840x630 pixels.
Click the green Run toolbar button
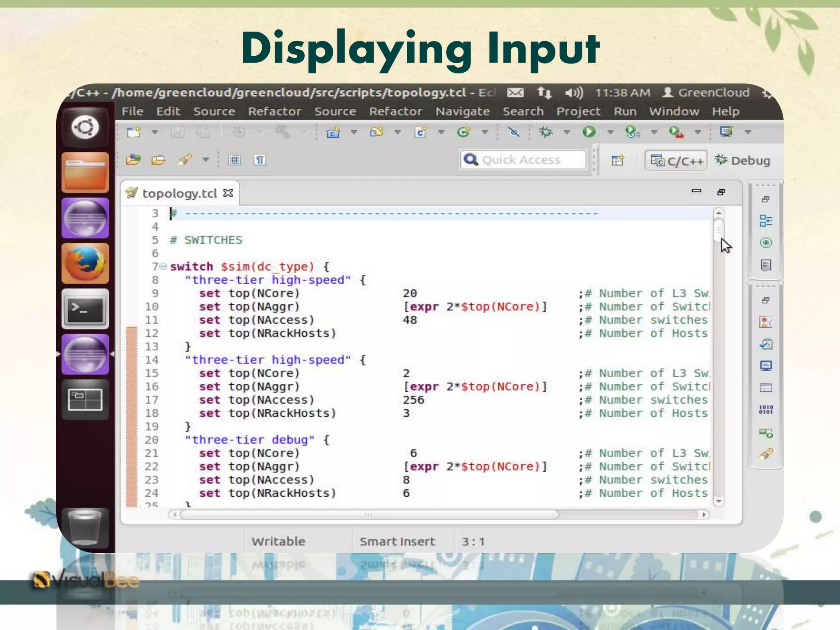point(589,132)
